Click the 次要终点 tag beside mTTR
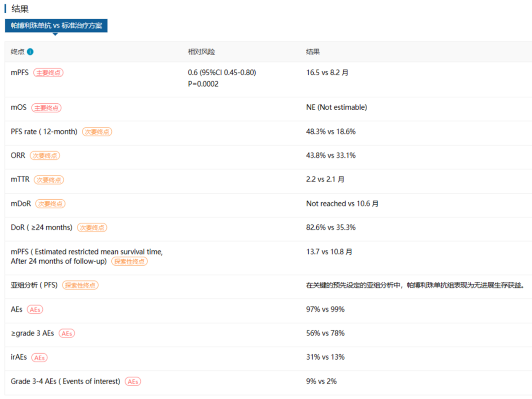 49,180
